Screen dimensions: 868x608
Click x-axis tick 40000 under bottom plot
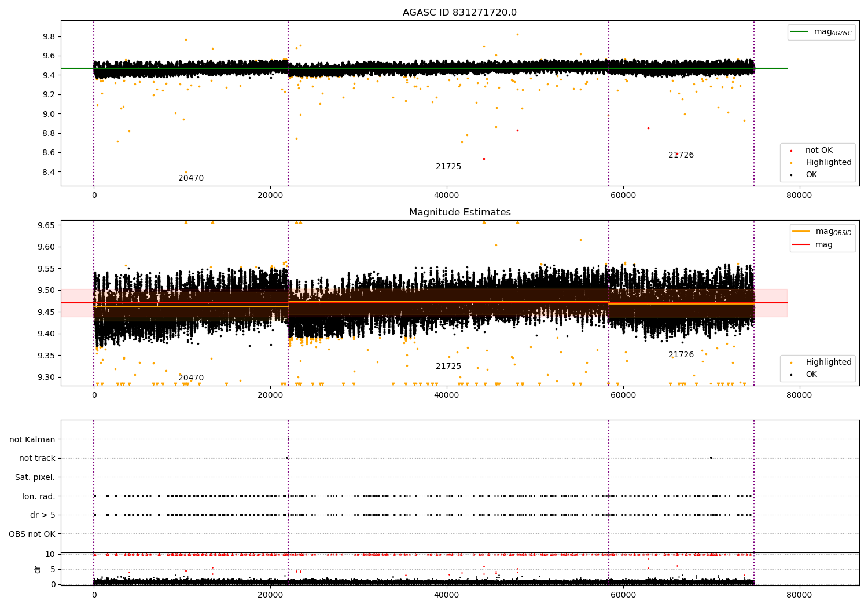[447, 595]
